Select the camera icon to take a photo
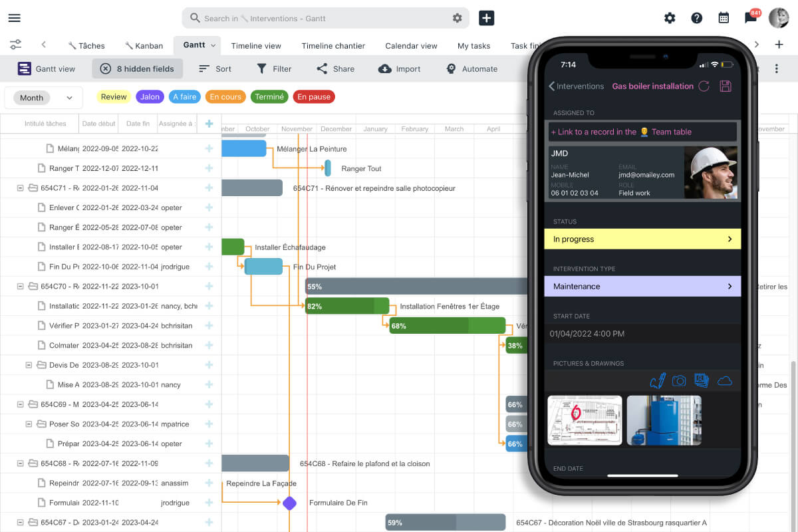Screen dimensions: 798x532 (x=679, y=380)
